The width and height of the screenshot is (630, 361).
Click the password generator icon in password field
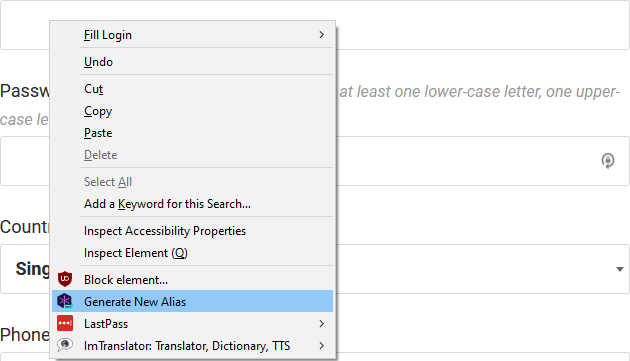(x=608, y=161)
